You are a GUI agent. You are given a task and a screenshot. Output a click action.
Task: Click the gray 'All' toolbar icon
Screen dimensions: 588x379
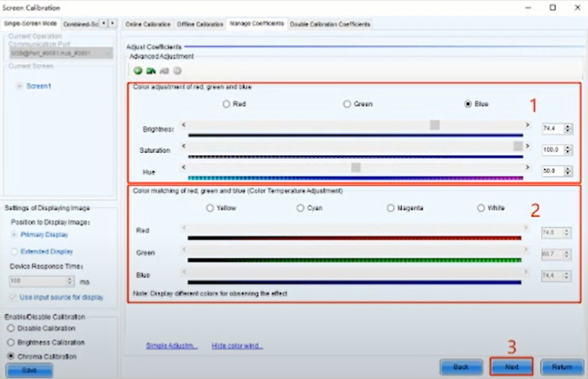(164, 71)
